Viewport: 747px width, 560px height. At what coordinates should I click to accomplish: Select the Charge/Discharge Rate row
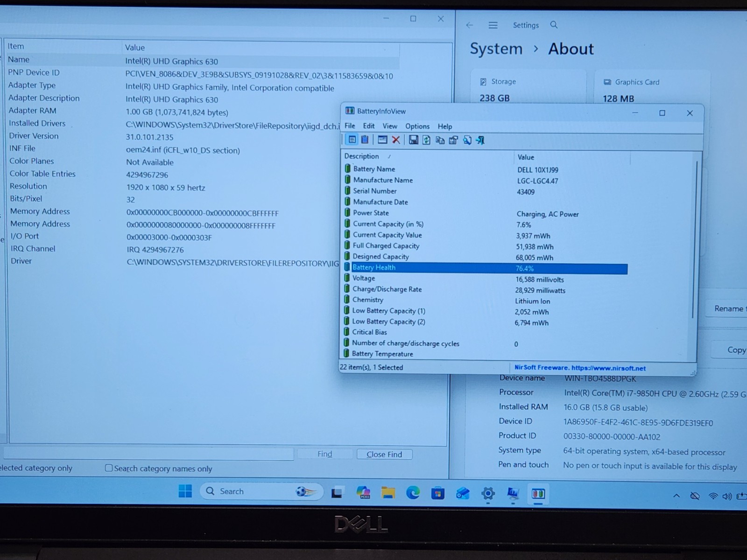click(x=486, y=289)
